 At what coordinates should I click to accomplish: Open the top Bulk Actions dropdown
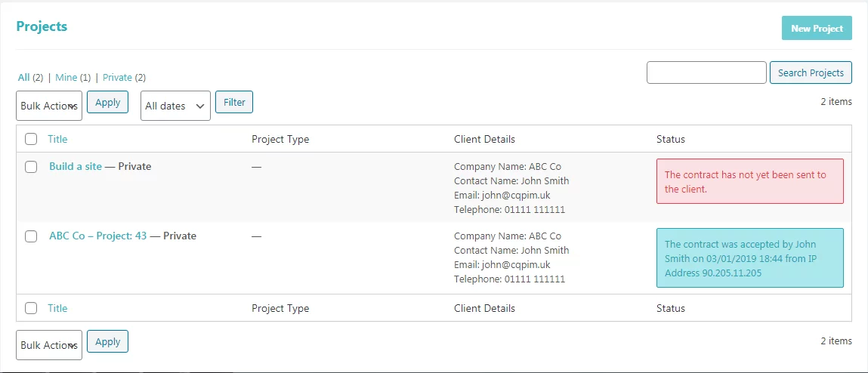(49, 106)
